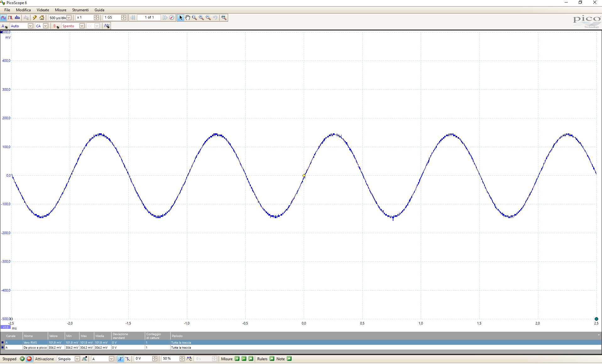Add a measurement with green plus button
602x364 pixels.
click(237, 359)
